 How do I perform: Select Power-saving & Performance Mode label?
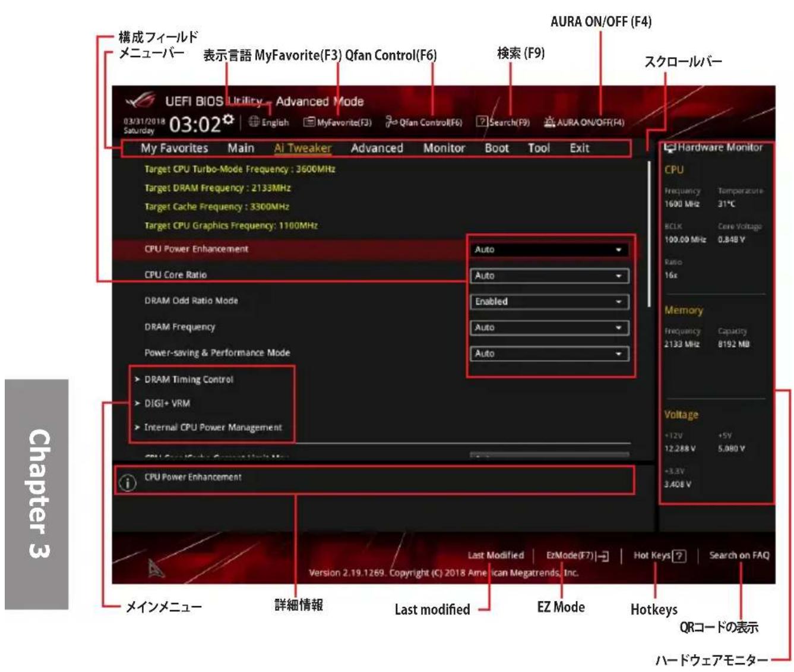[x=217, y=353]
